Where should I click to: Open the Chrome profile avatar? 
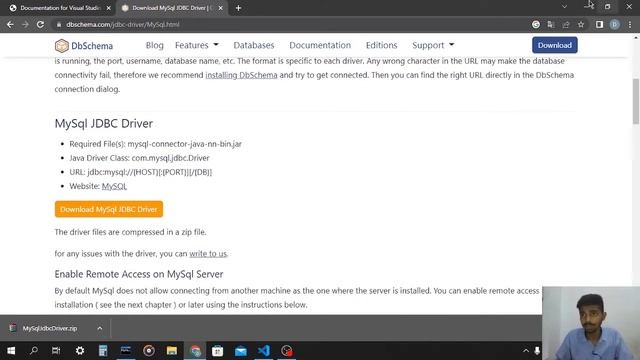(615, 24)
